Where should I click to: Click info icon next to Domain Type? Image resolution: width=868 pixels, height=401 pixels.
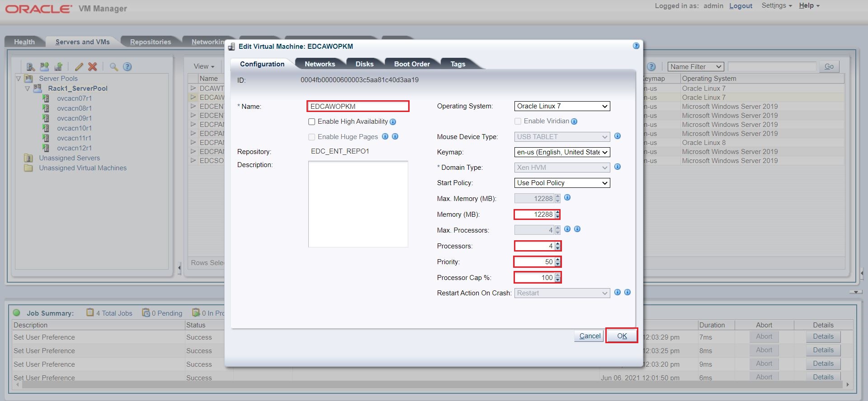(x=618, y=167)
